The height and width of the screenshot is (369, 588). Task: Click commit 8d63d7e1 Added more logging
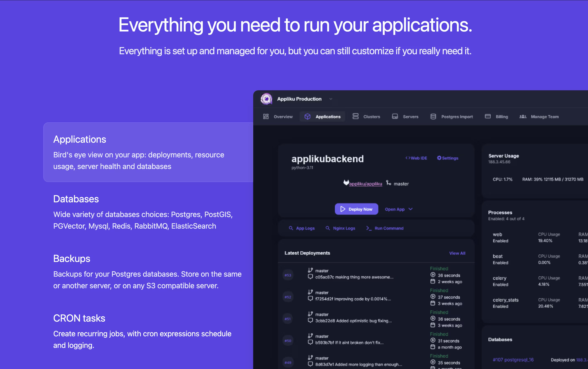click(x=358, y=364)
